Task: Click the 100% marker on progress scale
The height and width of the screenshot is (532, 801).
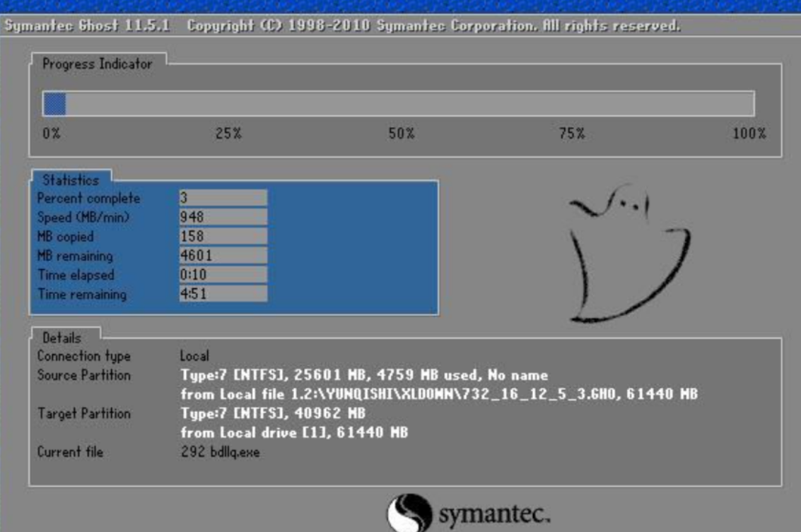Action: tap(749, 134)
